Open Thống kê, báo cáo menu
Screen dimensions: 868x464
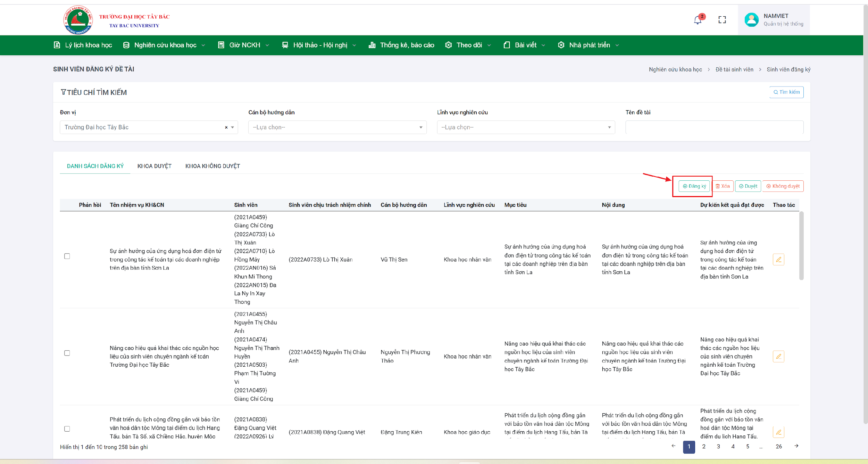[x=401, y=45]
